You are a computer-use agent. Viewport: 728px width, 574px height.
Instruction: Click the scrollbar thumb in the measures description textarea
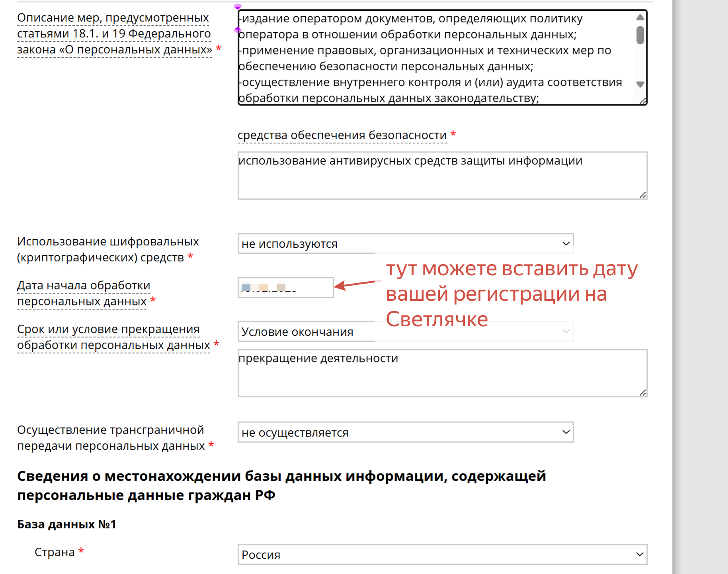click(640, 35)
